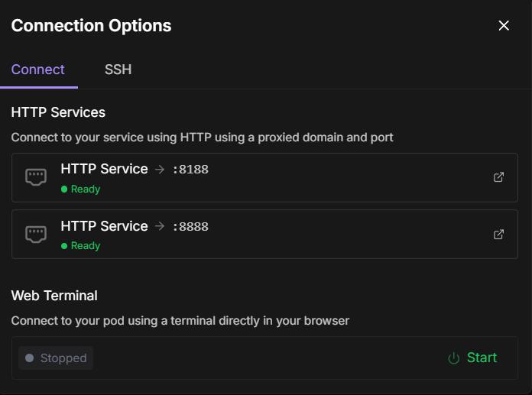This screenshot has height=395, width=532.
Task: Click the ethernet port icon for 8188 service
Action: [36, 177]
